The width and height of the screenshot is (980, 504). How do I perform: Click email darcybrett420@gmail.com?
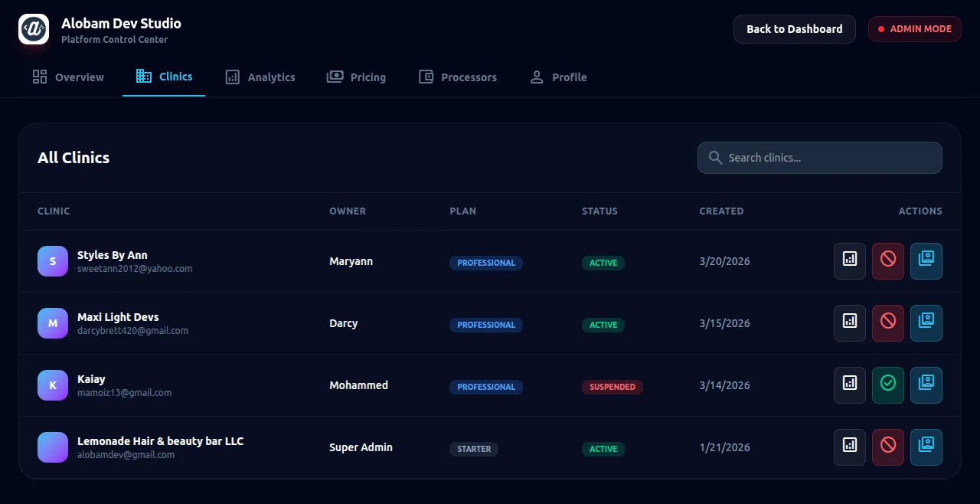pyautogui.click(x=132, y=331)
